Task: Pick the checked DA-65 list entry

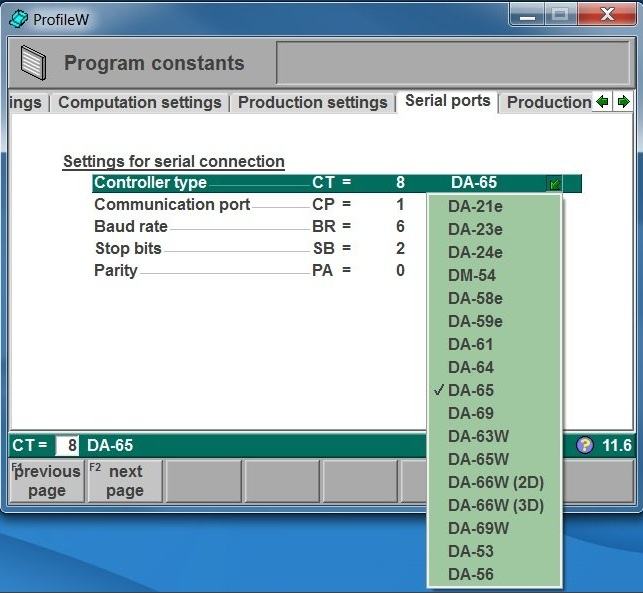Action: pyautogui.click(x=470, y=390)
